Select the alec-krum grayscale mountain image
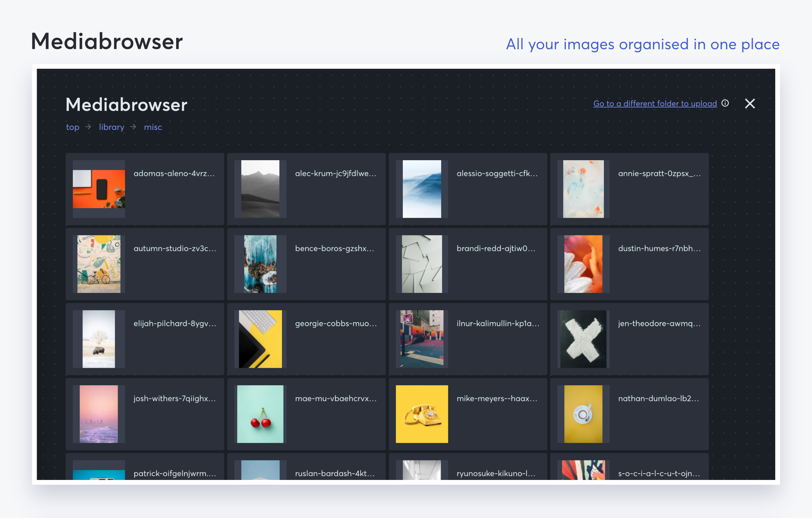 pos(260,189)
